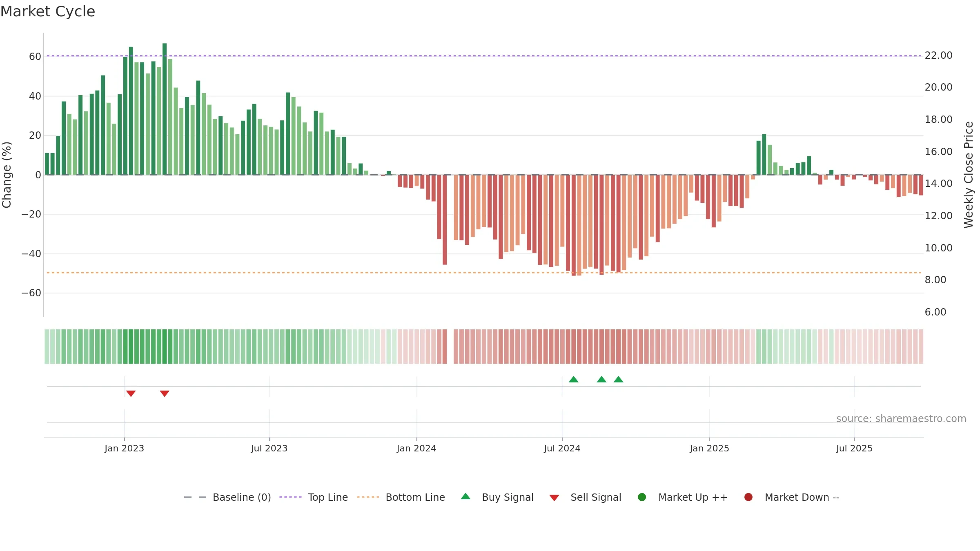
Task: Toggle the Bottom Line legend entry
Action: pyautogui.click(x=401, y=497)
